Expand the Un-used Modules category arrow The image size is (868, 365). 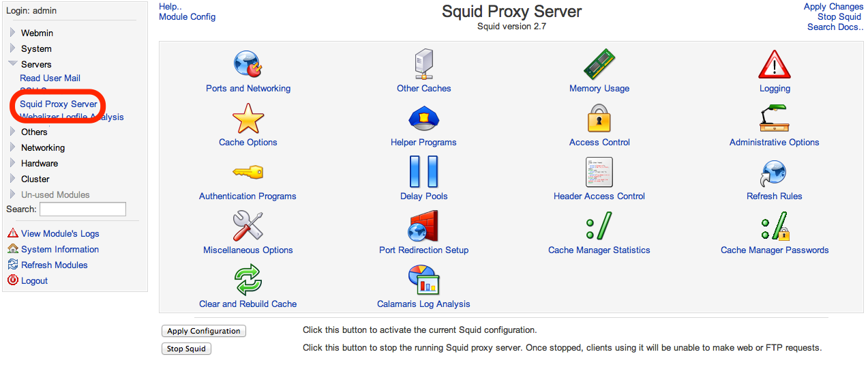[x=12, y=194]
